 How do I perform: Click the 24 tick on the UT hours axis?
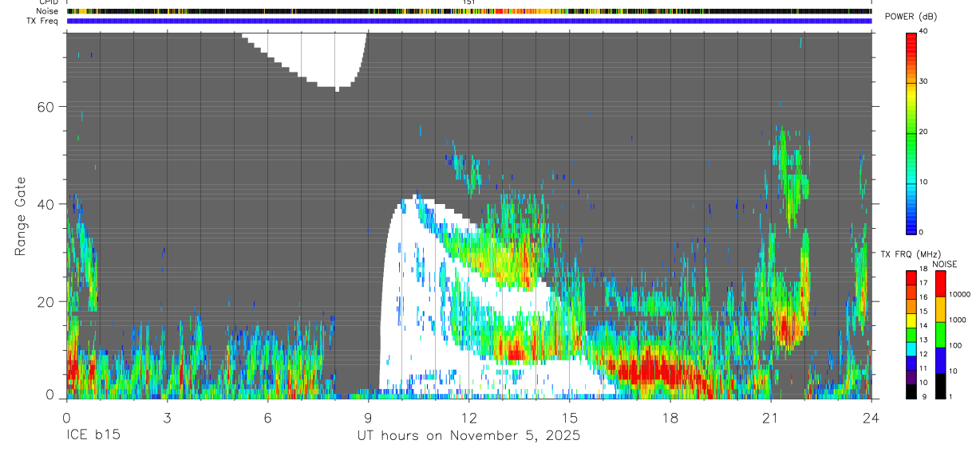pyautogui.click(x=871, y=418)
